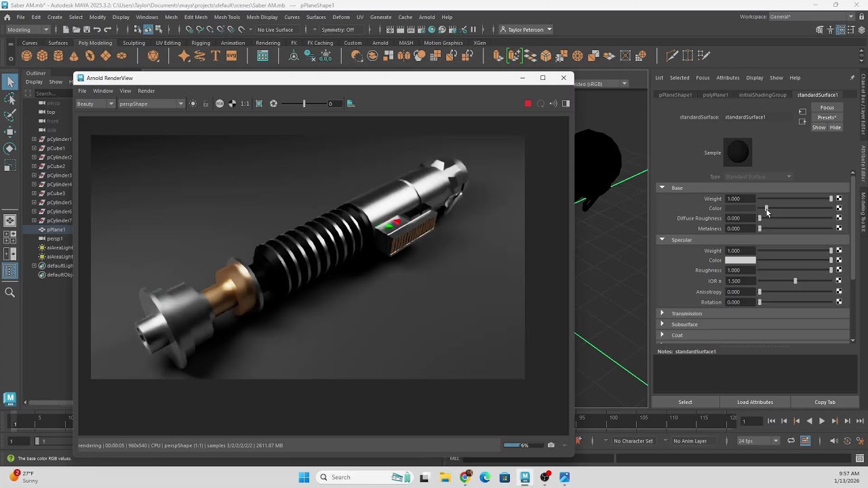Click the exposure aperture icon in RenderView
Screen dimensions: 868x488
click(273, 104)
